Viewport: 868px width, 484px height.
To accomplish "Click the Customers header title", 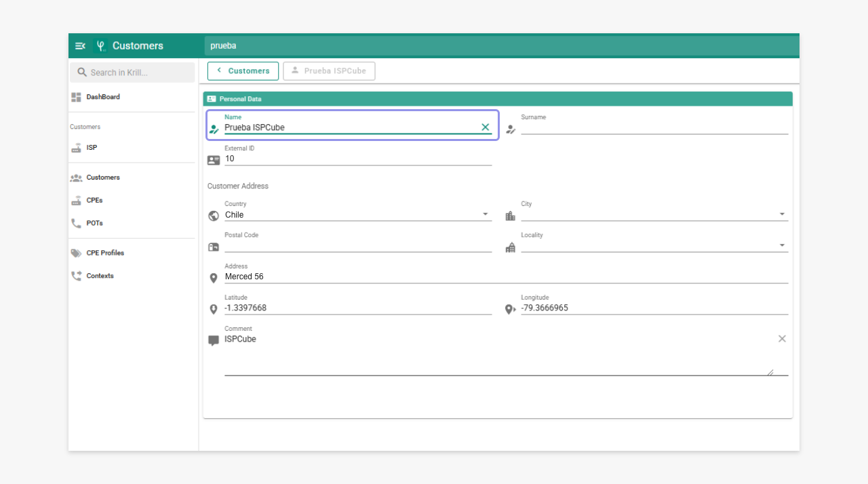I will coord(138,46).
